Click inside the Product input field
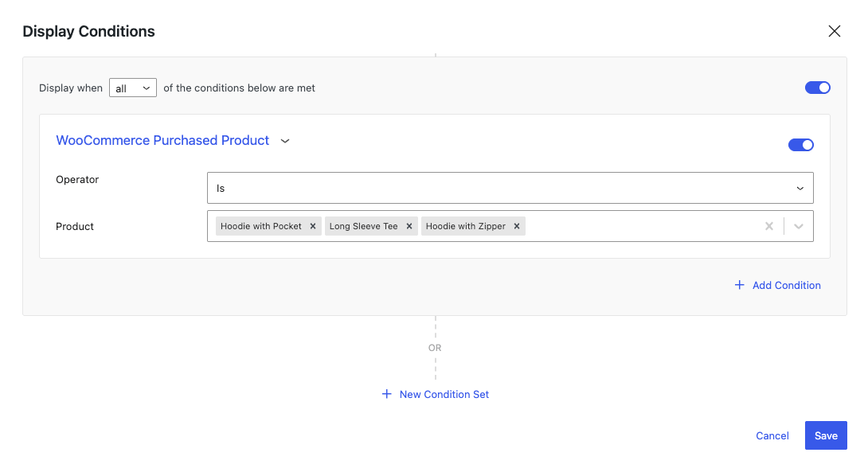Screen dimensions: 868x472 pos(642,226)
